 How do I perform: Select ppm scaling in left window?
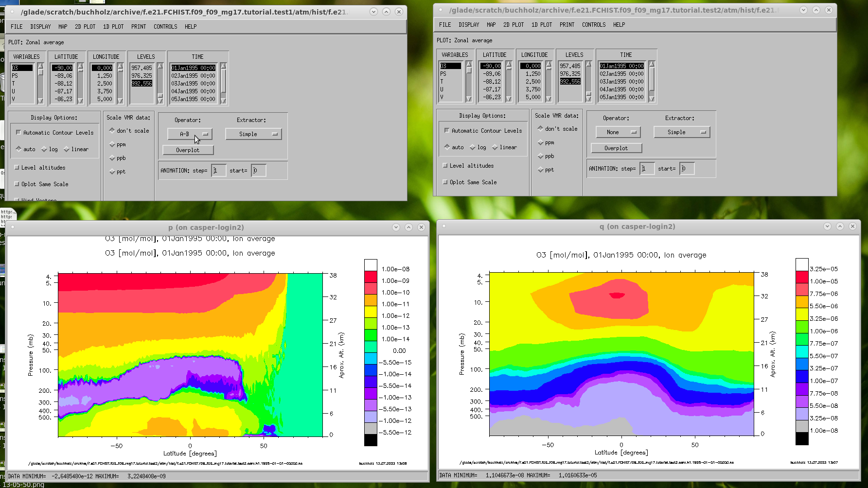click(112, 144)
